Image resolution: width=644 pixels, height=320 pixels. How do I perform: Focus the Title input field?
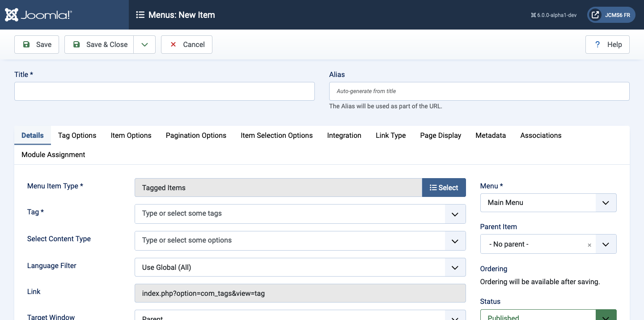(x=165, y=91)
